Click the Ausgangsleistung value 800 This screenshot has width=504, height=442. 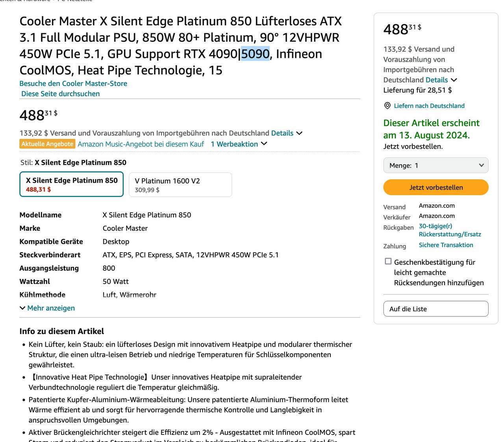pyautogui.click(x=109, y=268)
